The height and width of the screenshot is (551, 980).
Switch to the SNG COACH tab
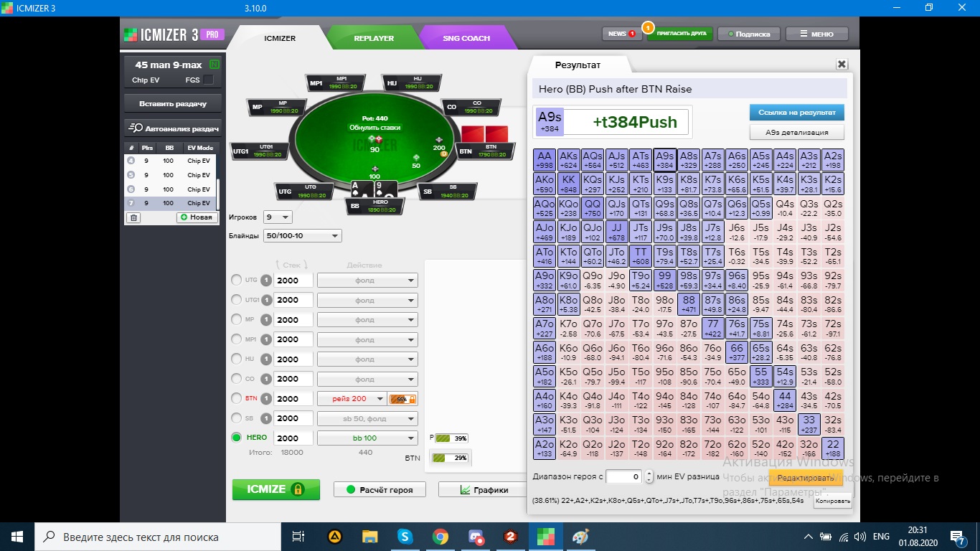(x=466, y=38)
